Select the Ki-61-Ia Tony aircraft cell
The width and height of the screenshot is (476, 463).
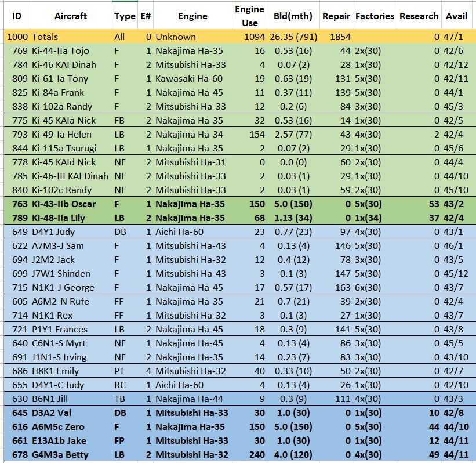click(71, 79)
